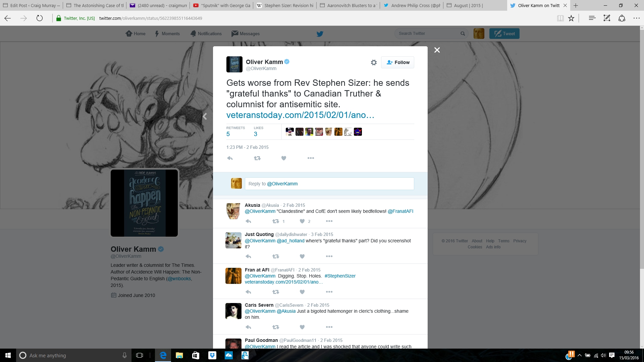Open Terms link in Twitter footer

(503, 241)
